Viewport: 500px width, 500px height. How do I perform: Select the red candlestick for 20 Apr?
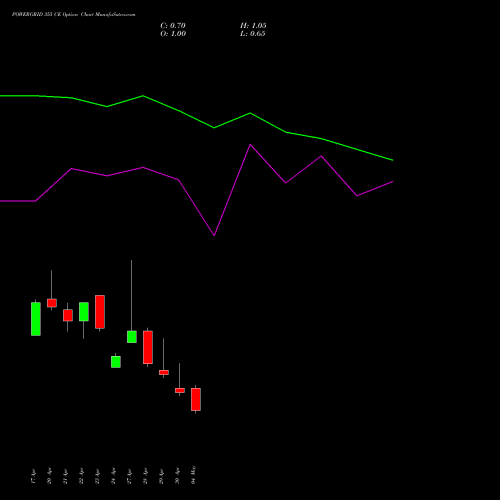point(52,303)
